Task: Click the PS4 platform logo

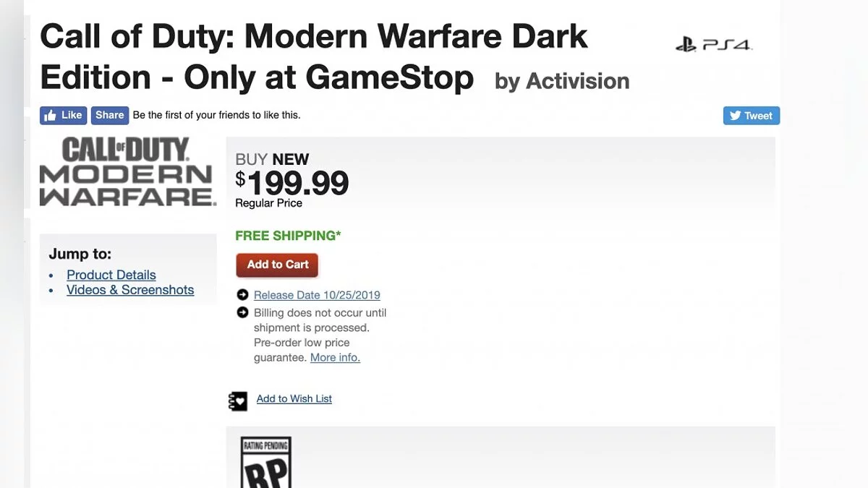Action: tap(714, 46)
